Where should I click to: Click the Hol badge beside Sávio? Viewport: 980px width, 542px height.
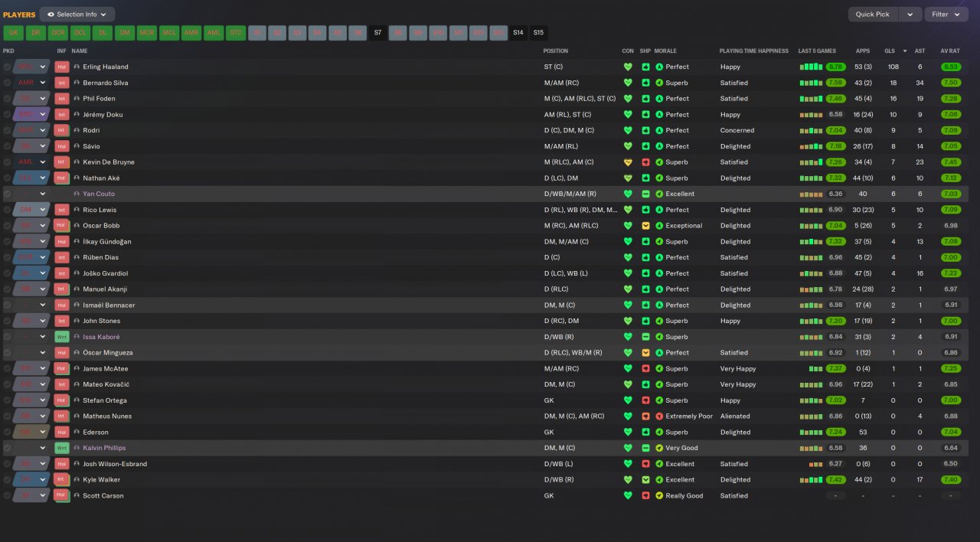pos(61,146)
